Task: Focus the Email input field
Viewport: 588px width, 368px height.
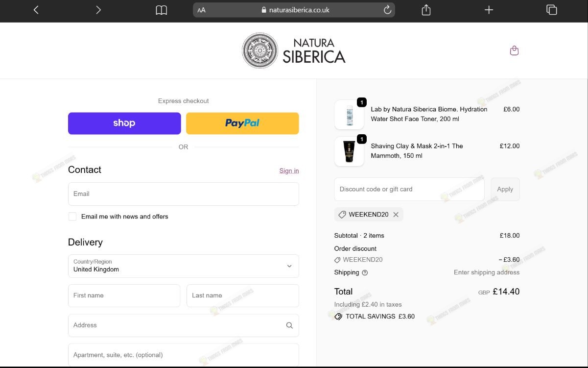Action: pyautogui.click(x=184, y=194)
